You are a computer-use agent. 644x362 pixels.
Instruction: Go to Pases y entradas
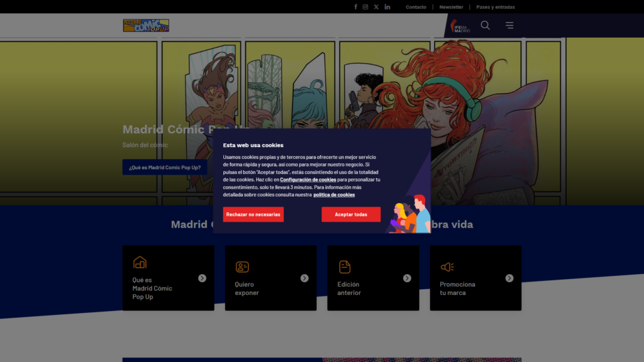pyautogui.click(x=496, y=7)
